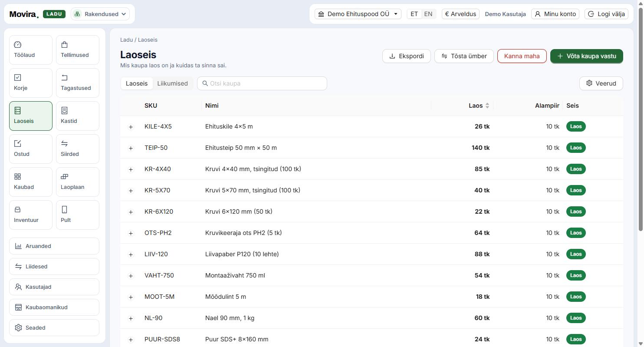Open Arveldus billing page

click(x=460, y=14)
